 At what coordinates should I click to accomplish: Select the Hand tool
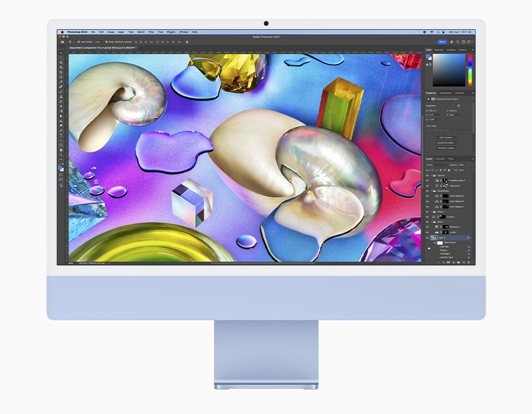click(x=61, y=150)
